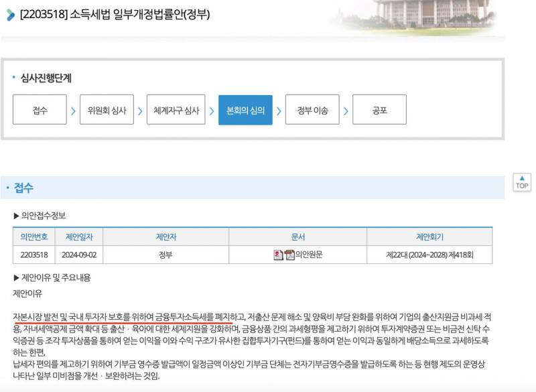536x392 pixels.
Task: Click the 제안이유 subheading text
Action: 27,293
